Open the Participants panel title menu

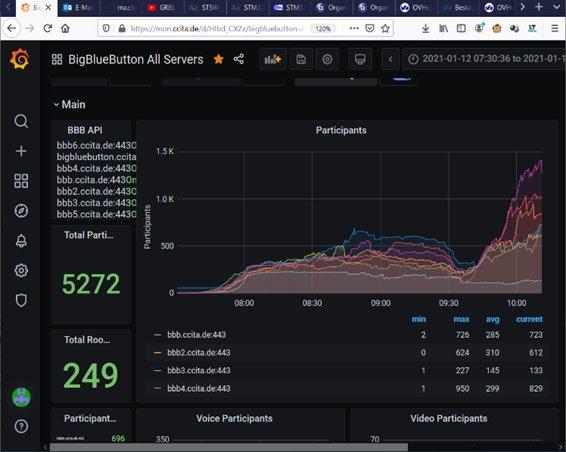341,130
